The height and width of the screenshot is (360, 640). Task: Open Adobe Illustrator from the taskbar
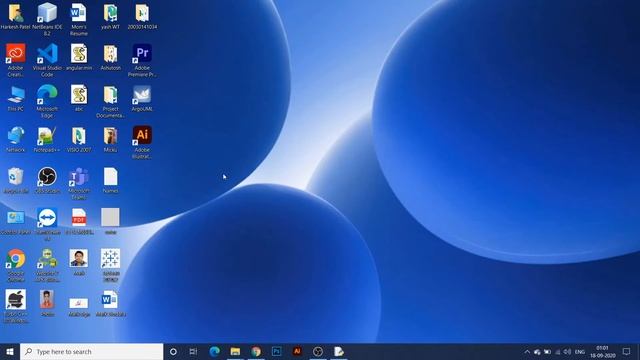click(297, 351)
